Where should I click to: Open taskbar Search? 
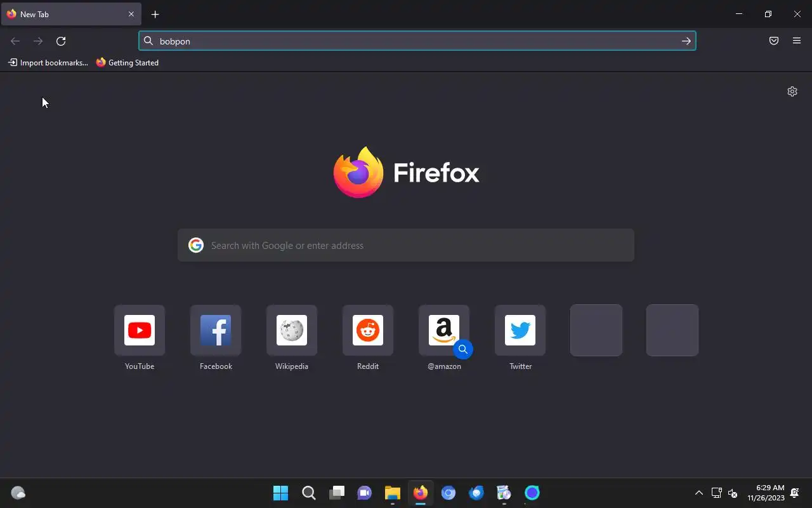(308, 493)
